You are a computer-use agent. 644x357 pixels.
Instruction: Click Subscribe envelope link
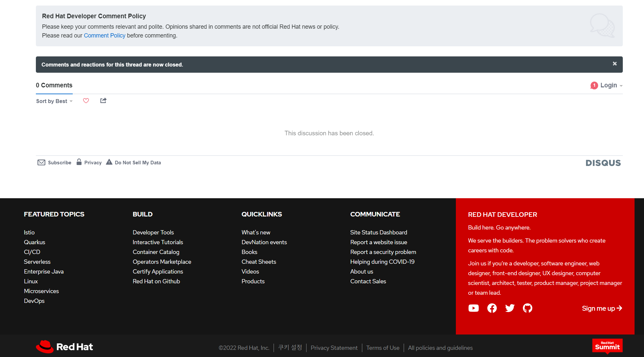54,162
